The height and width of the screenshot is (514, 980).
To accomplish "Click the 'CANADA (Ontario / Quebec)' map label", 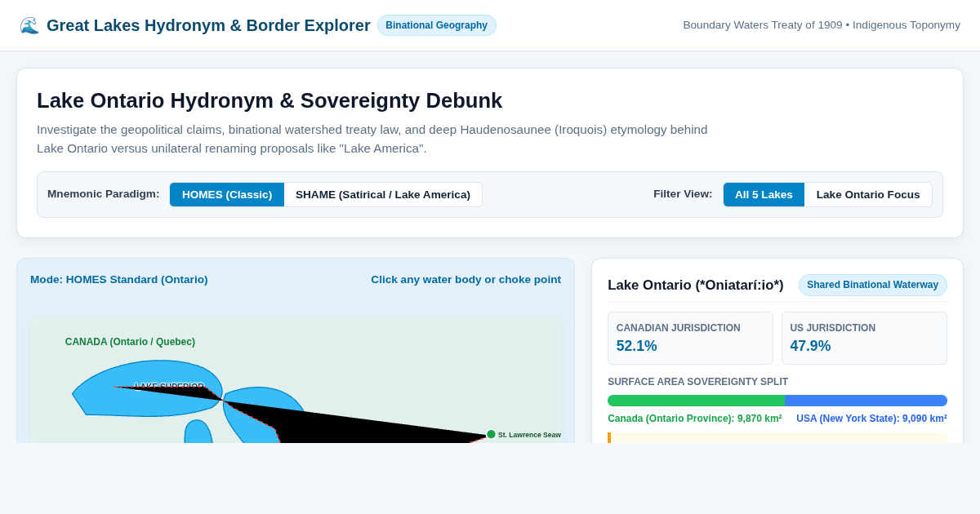I will pyautogui.click(x=130, y=342).
